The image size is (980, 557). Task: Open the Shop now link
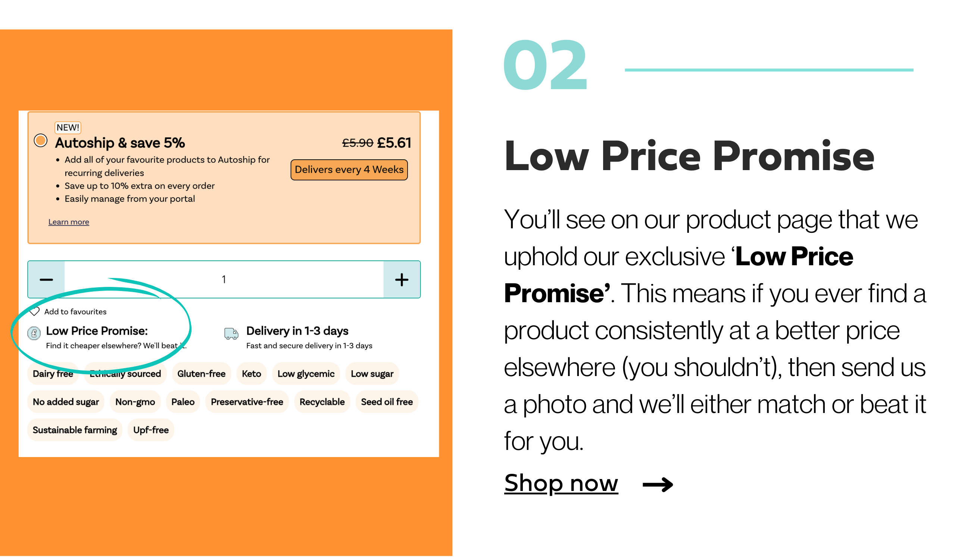pos(561,483)
